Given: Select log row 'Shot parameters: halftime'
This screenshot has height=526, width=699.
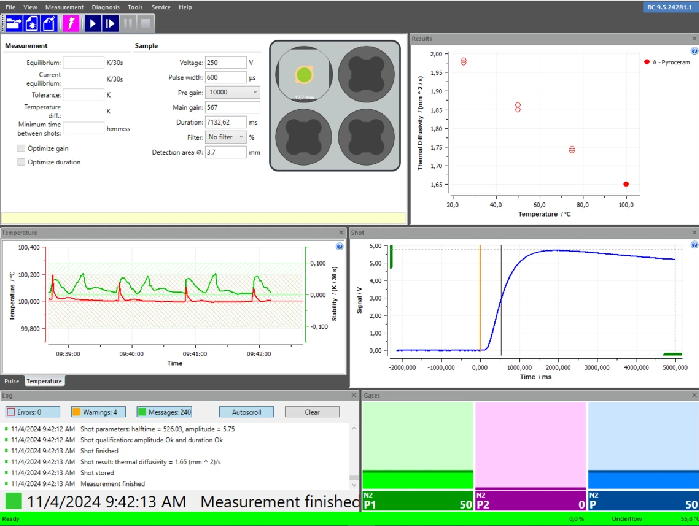Looking at the screenshot, I should pyautogui.click(x=176, y=429).
